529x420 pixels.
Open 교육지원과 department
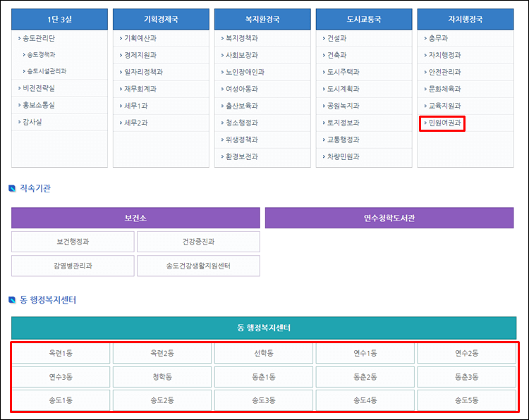[x=444, y=106]
